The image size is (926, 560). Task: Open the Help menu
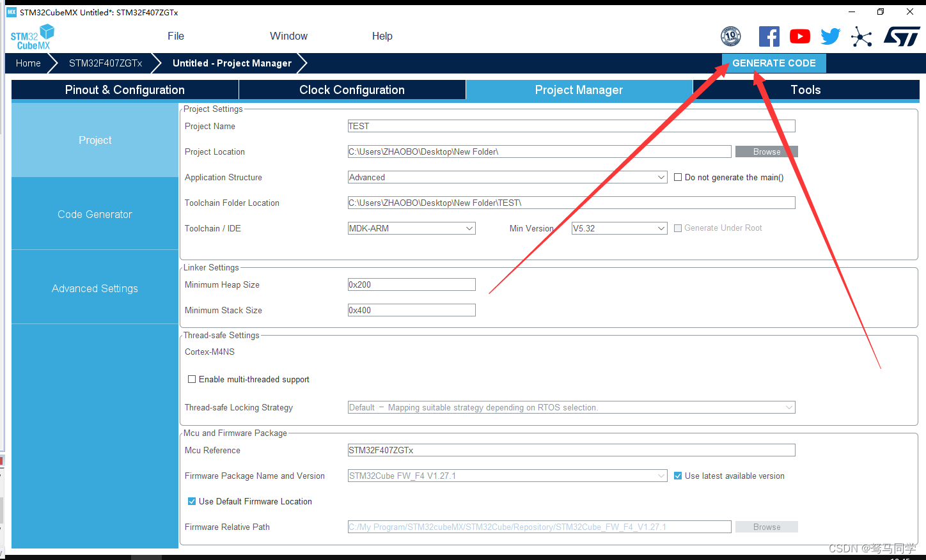point(382,36)
